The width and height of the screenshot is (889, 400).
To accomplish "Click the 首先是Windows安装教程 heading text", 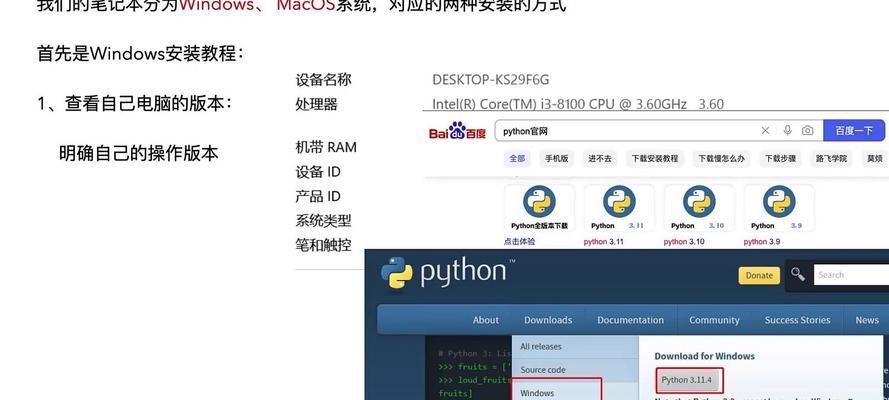I will (139, 54).
